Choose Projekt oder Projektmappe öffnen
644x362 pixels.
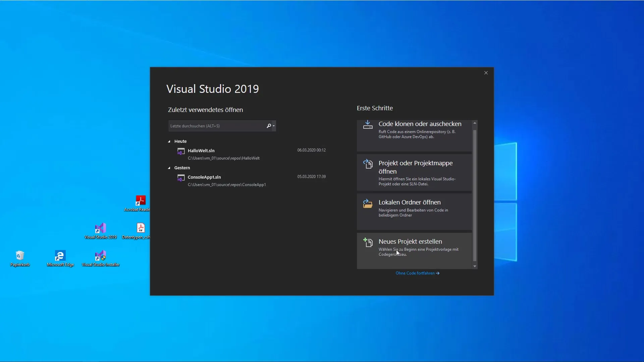click(414, 173)
